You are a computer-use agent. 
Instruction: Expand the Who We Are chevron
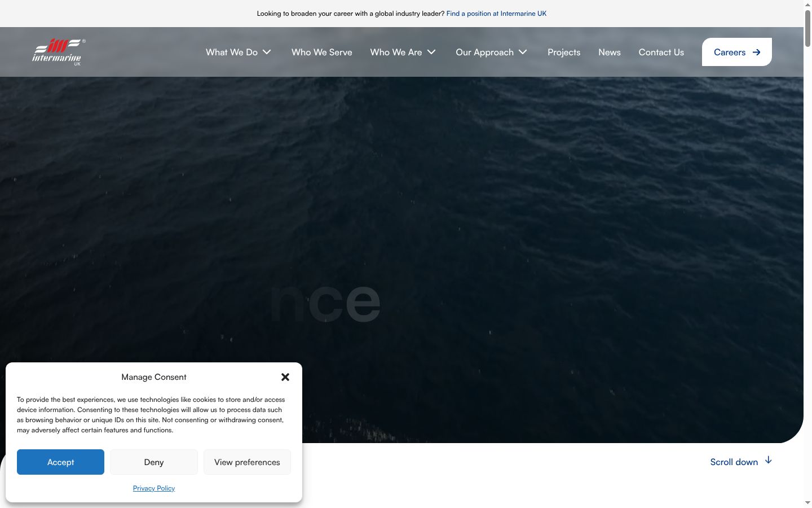click(x=431, y=52)
